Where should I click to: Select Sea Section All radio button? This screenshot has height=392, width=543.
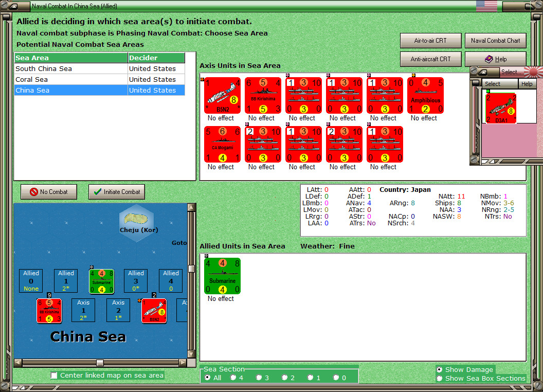coord(207,378)
